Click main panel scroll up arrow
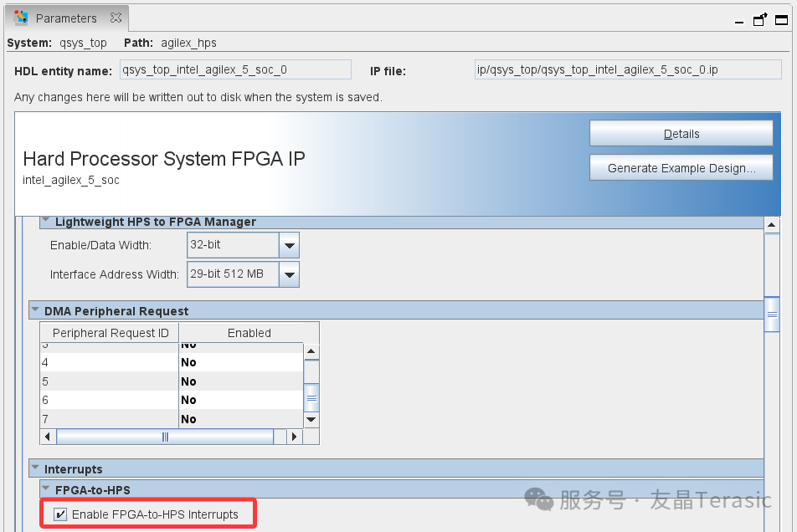This screenshot has height=532, width=797. [772, 225]
